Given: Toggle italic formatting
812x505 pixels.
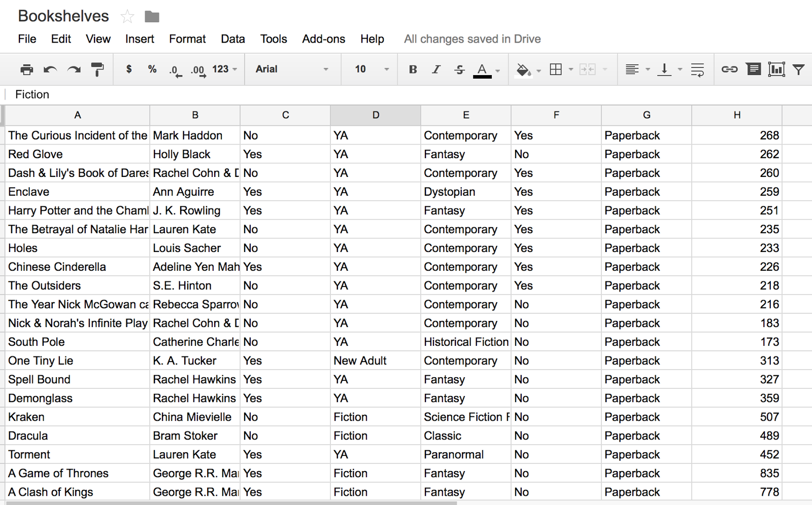Looking at the screenshot, I should (x=436, y=69).
